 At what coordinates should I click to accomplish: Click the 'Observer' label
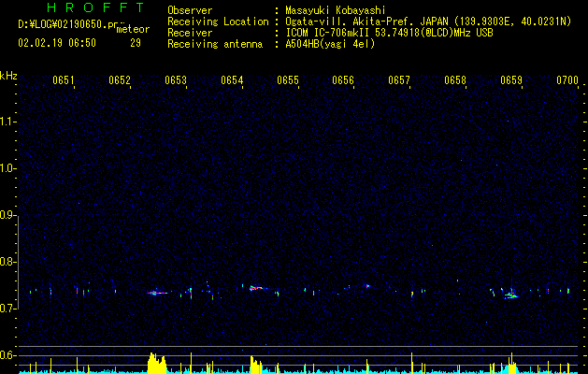click(x=190, y=10)
